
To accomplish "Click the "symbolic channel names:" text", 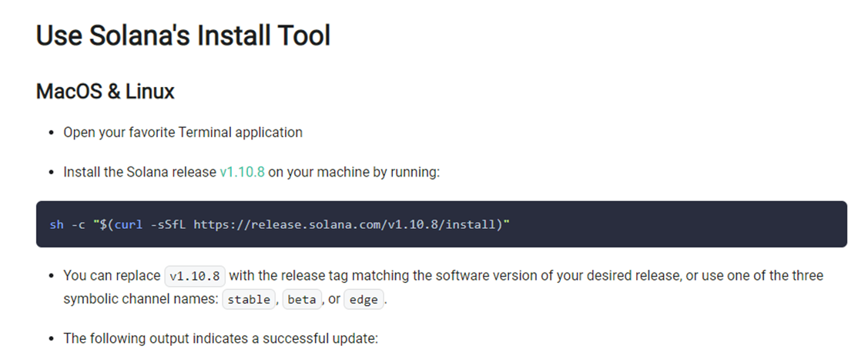I will click(141, 299).
